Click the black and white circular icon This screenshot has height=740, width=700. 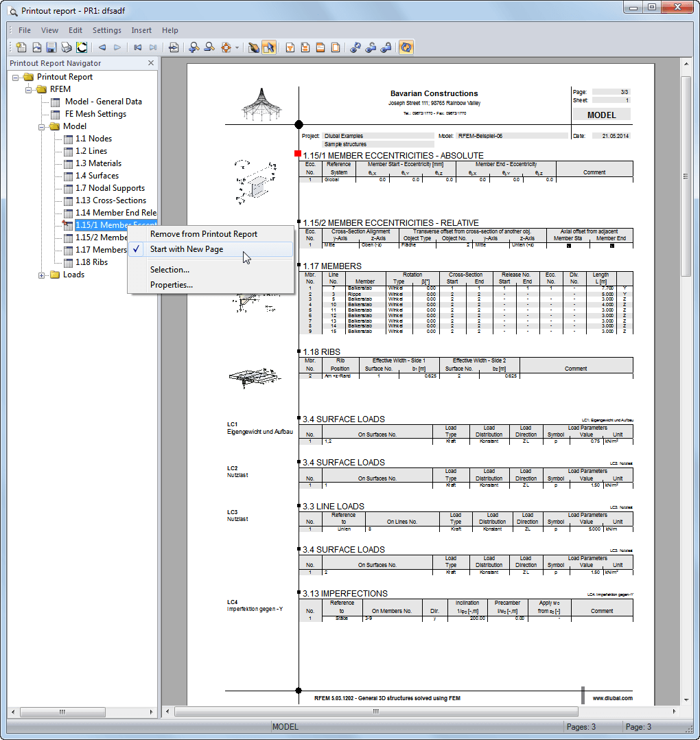[82, 47]
